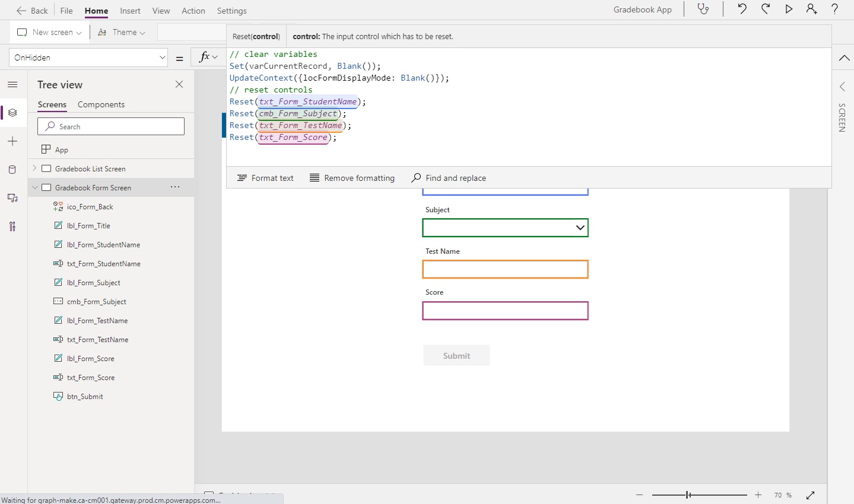Undo the last change
The height and width of the screenshot is (504, 854).
click(x=742, y=9)
